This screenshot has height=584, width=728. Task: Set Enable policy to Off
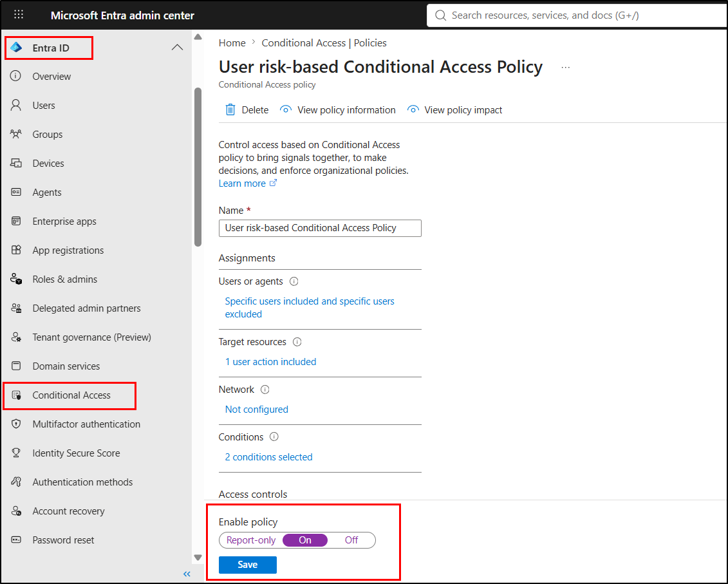pyautogui.click(x=351, y=540)
